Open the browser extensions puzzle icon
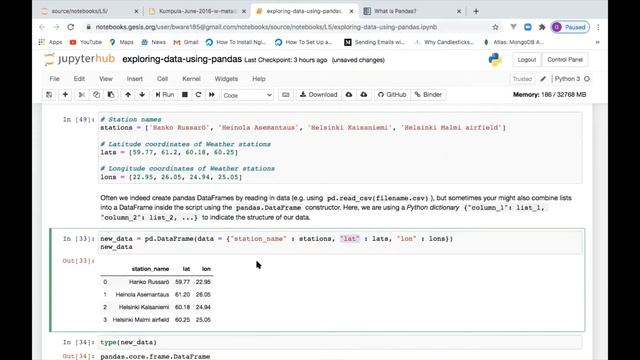This screenshot has height=360, width=640. point(542,27)
